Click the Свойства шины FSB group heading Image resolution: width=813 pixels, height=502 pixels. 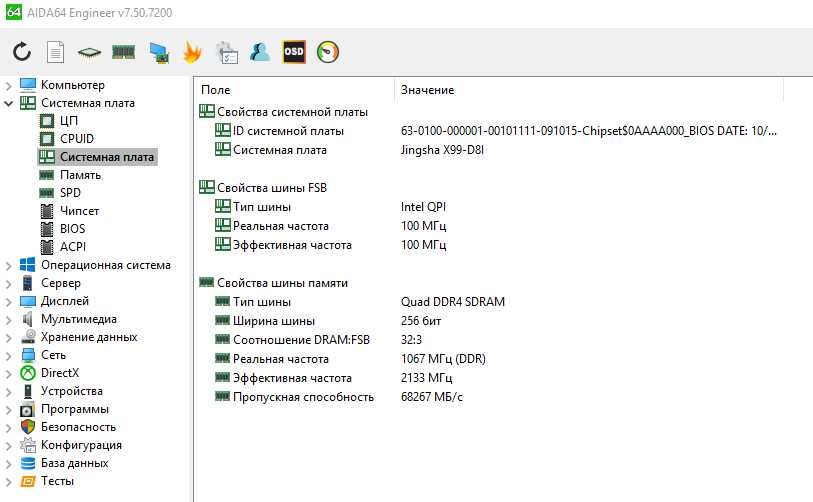272,188
